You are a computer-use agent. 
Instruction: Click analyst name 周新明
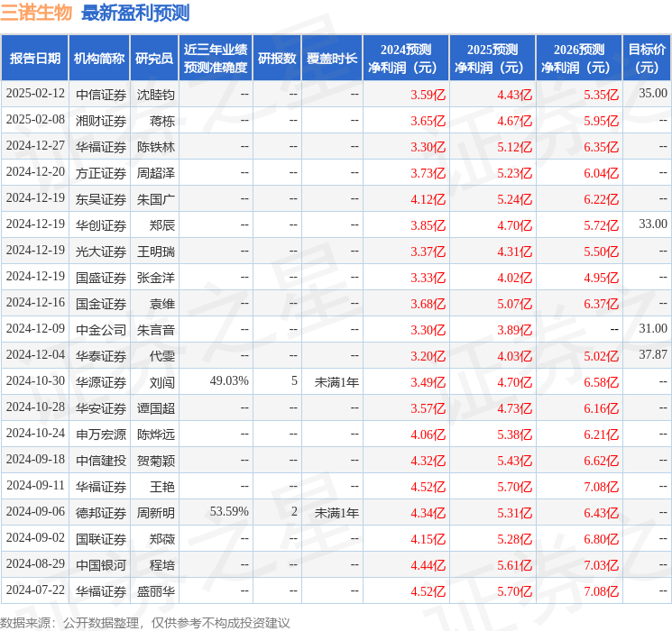pyautogui.click(x=155, y=512)
